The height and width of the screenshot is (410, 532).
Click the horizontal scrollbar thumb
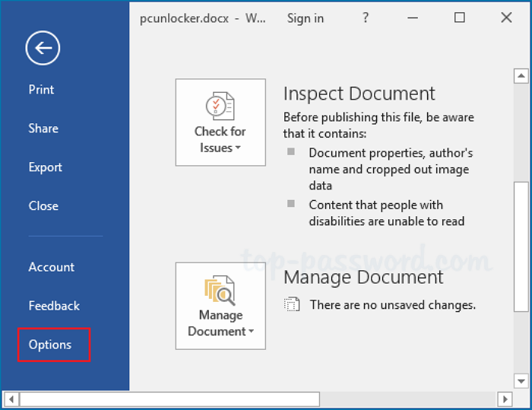click(169, 399)
